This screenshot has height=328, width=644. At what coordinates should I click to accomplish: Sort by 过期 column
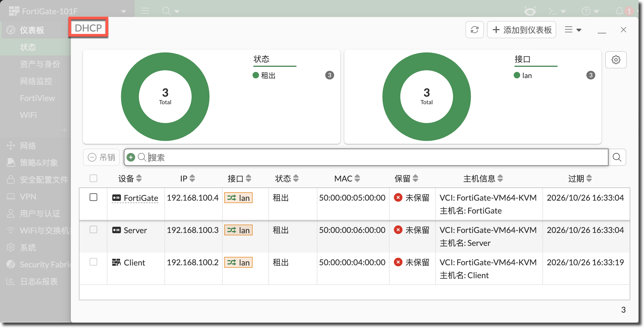pyautogui.click(x=580, y=178)
